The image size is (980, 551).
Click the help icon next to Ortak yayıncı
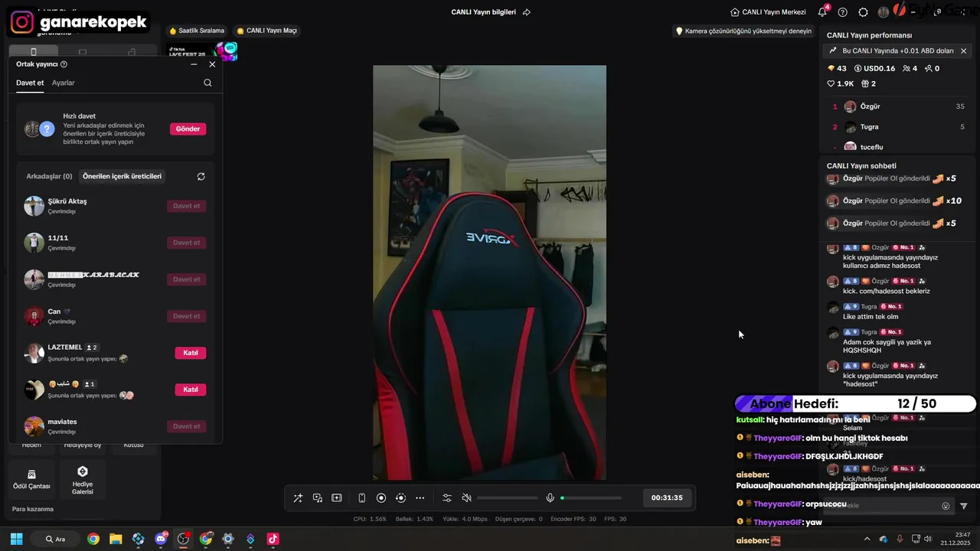pos(64,64)
